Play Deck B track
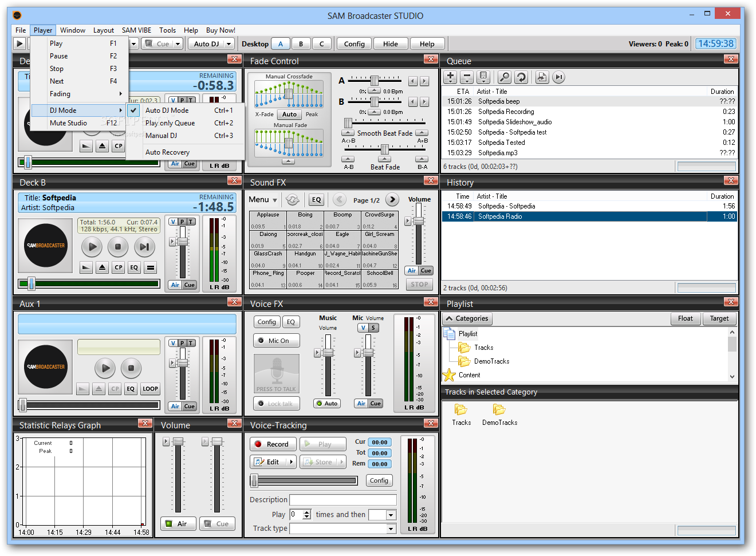Screen dimensions: 756x556 tap(92, 247)
